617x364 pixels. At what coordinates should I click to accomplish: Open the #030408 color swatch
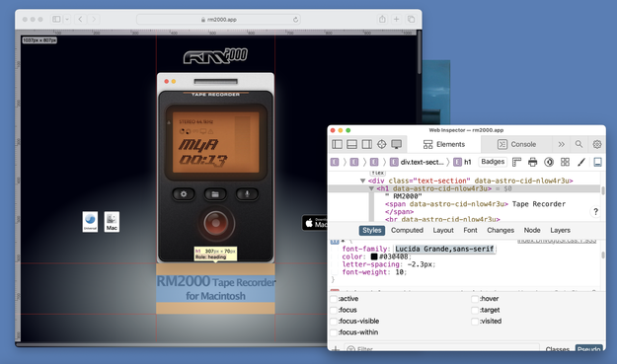click(374, 256)
